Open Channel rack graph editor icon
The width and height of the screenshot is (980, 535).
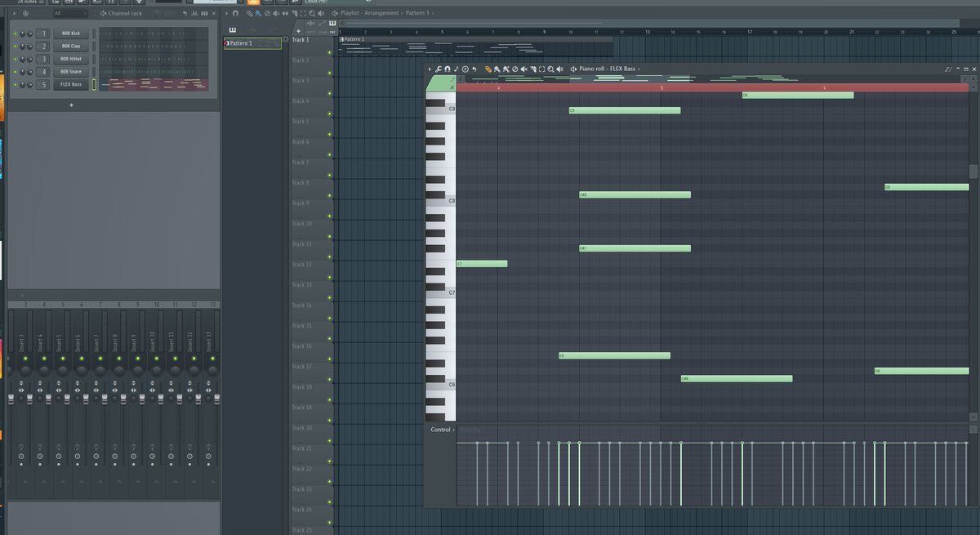tap(194, 14)
